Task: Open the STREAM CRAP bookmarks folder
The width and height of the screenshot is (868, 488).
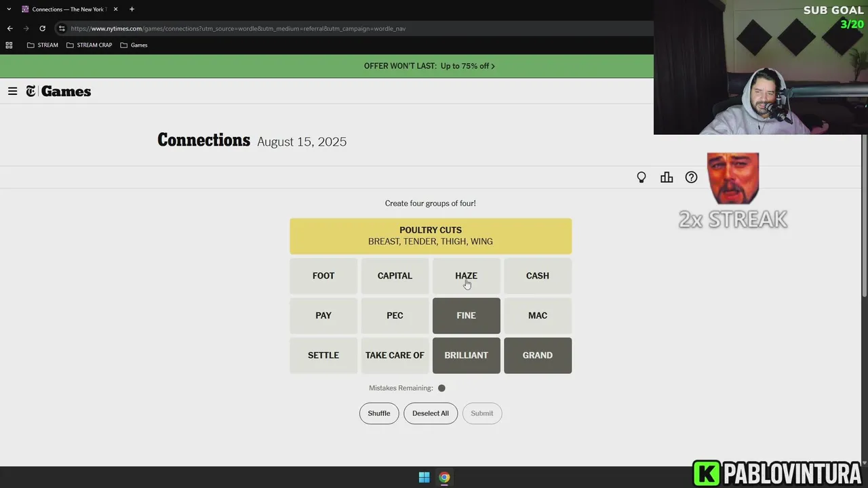Action: click(x=89, y=45)
